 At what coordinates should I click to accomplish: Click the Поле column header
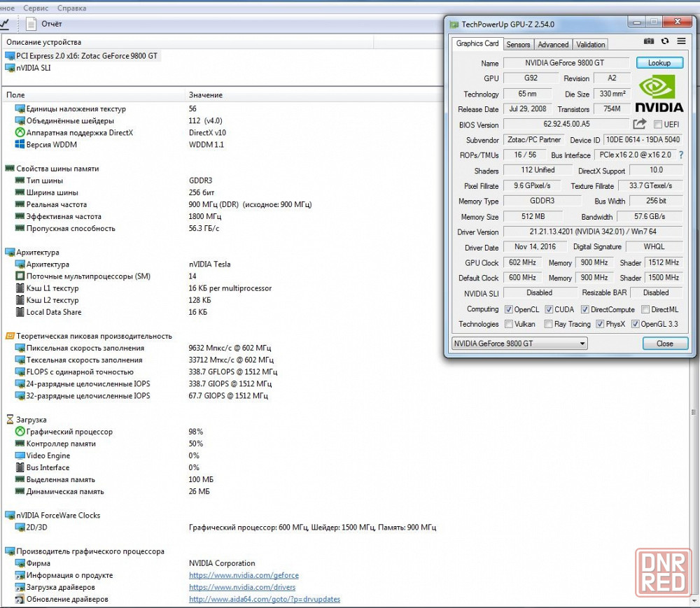pos(93,95)
